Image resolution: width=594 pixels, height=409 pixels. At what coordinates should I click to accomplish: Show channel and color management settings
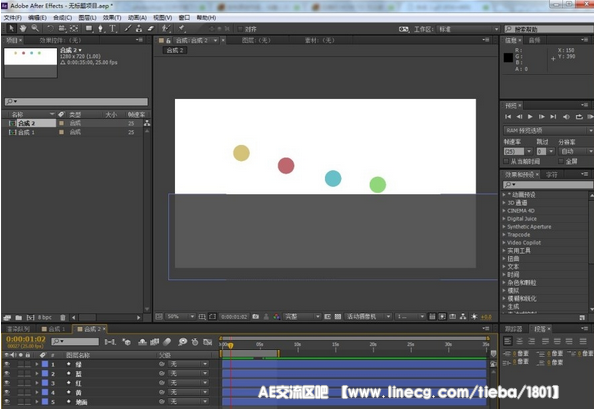coord(277,317)
